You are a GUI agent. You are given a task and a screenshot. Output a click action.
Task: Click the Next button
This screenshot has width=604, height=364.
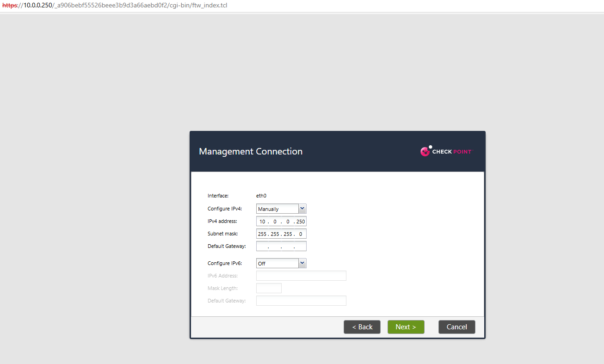406,327
